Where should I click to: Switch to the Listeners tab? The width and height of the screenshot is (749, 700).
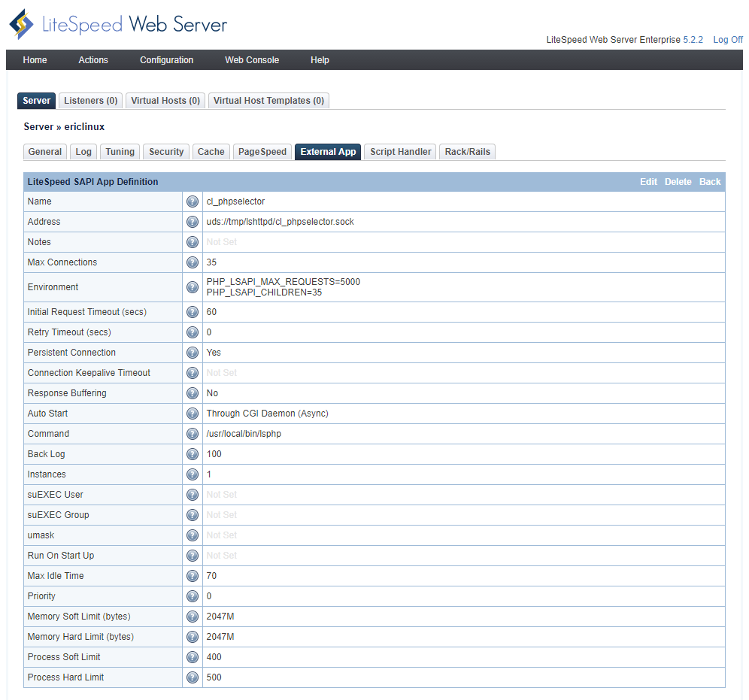90,100
